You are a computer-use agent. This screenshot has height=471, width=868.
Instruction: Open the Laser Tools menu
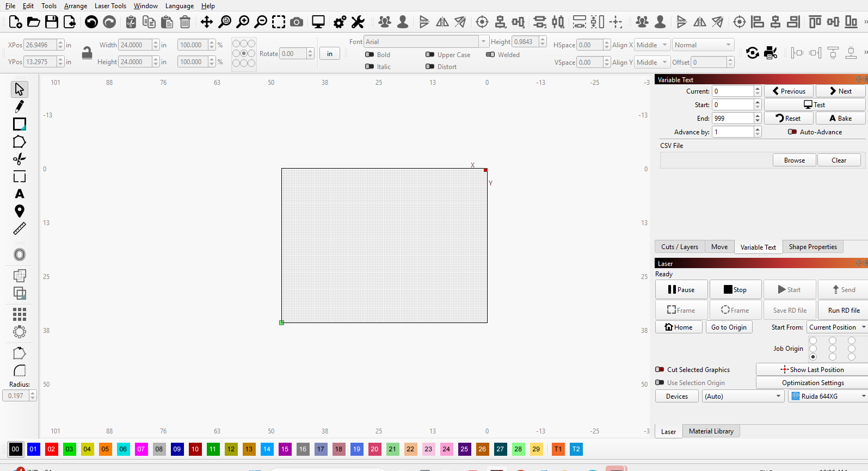(x=110, y=6)
